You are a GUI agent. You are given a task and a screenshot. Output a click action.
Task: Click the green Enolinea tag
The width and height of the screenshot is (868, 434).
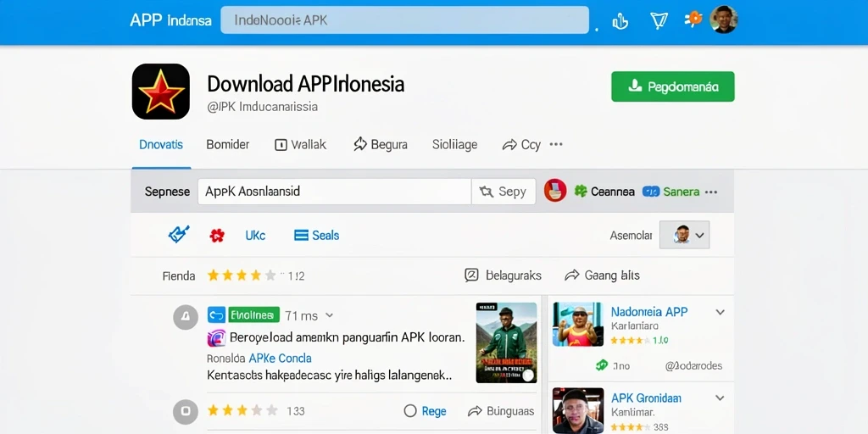(x=254, y=315)
